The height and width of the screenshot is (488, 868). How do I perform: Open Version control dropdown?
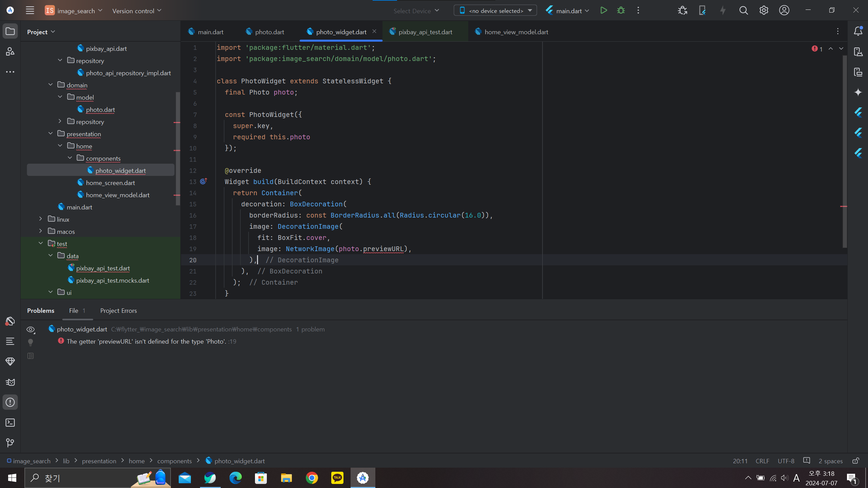click(137, 11)
